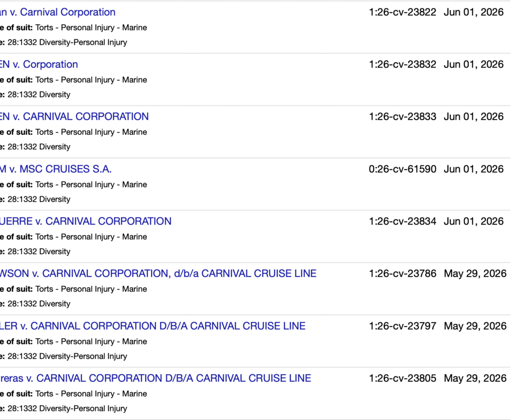Screen dimensions: 517x420
Task: Click '28:1332 Diversity-Personal Injury' under case 1:26-cv-23822
Action: pyautogui.click(x=67, y=42)
